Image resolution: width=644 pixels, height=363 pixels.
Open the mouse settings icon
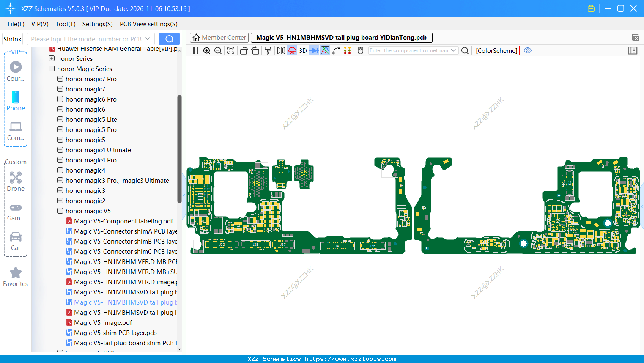360,50
